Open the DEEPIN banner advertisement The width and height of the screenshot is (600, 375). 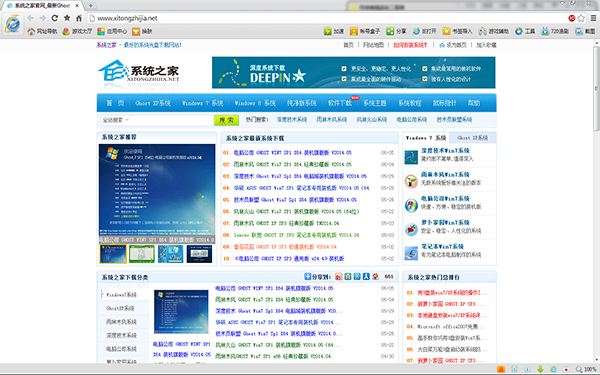(x=354, y=73)
